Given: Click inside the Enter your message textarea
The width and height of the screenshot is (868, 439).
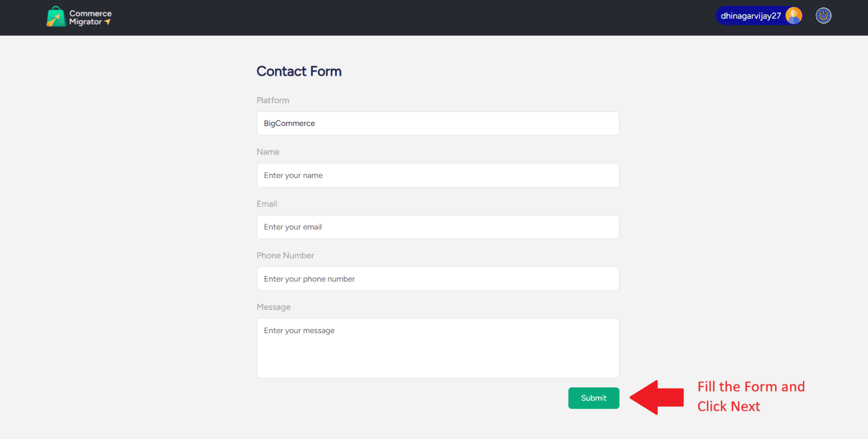Looking at the screenshot, I should pos(437,348).
